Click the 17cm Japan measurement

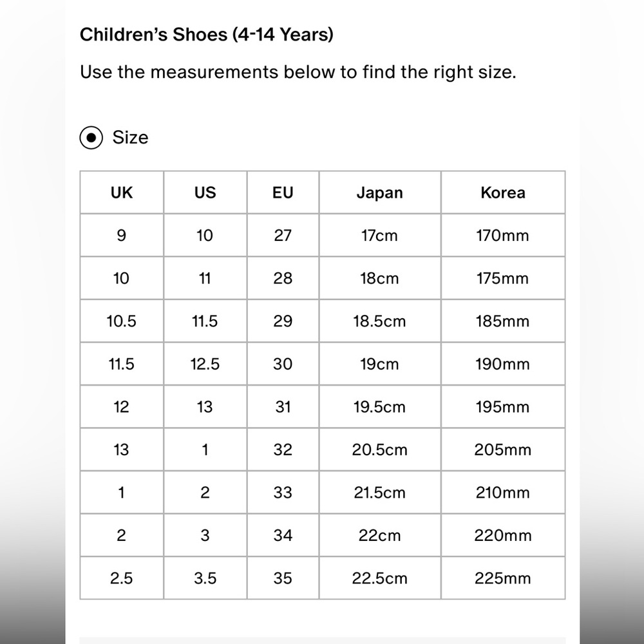click(379, 235)
